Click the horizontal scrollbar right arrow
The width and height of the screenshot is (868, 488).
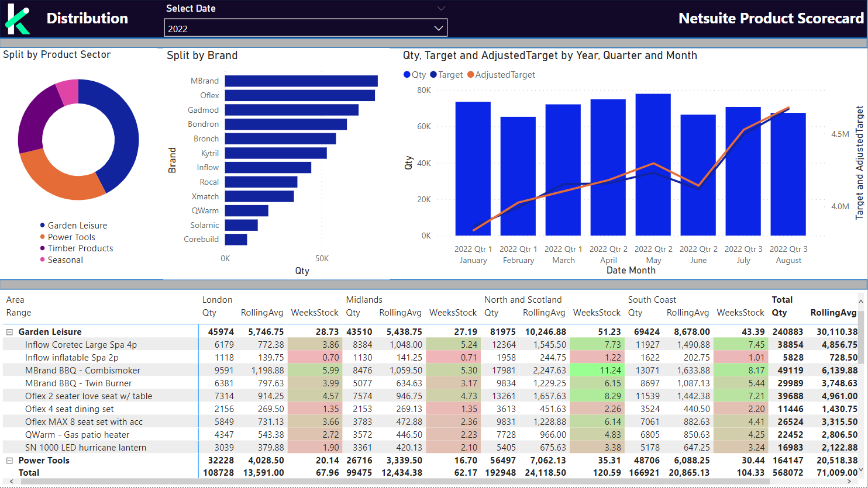click(x=850, y=482)
